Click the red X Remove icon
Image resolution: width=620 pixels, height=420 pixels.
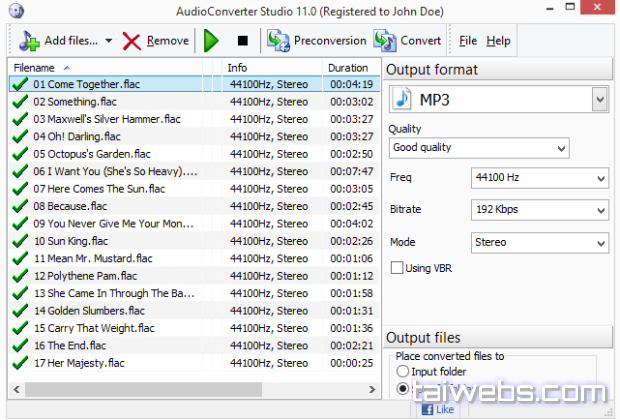132,41
